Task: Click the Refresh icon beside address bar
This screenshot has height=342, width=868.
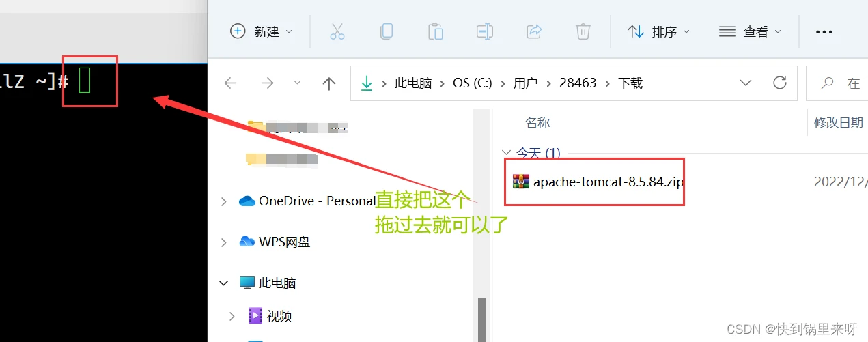Action: (x=780, y=83)
